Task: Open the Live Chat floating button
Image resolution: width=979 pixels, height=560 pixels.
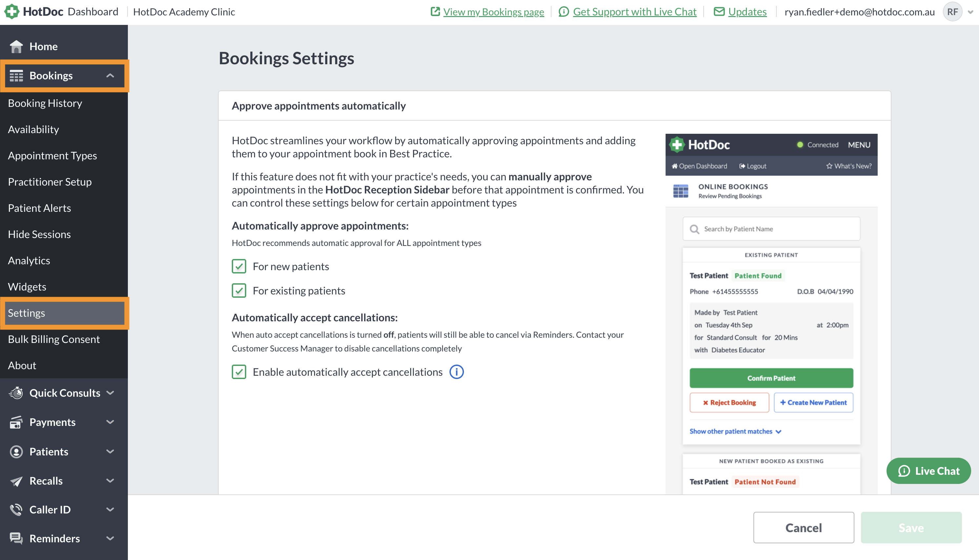Action: (x=928, y=471)
